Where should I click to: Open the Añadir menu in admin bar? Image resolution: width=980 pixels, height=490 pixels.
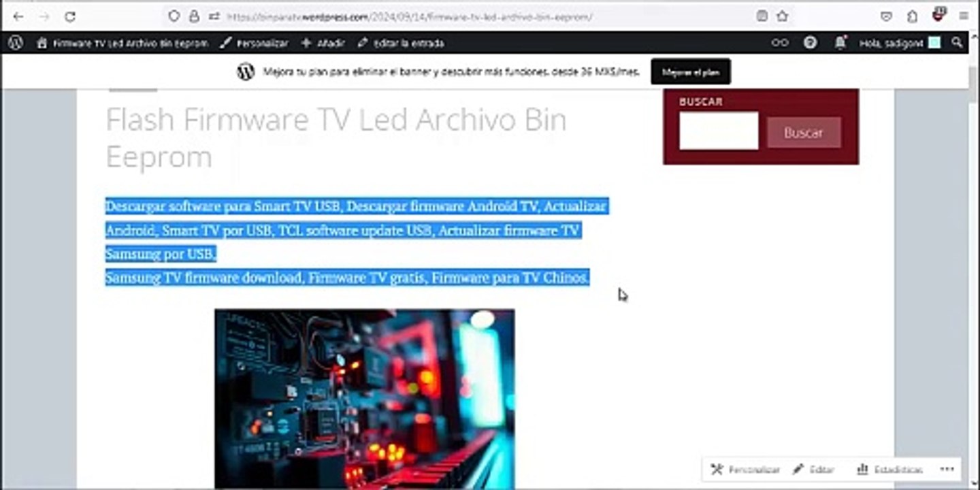click(324, 43)
